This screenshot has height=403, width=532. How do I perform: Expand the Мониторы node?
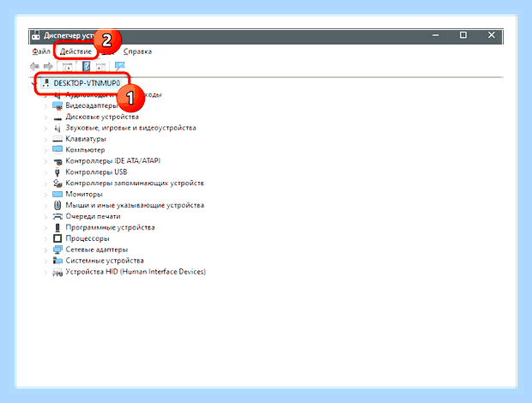coord(45,195)
